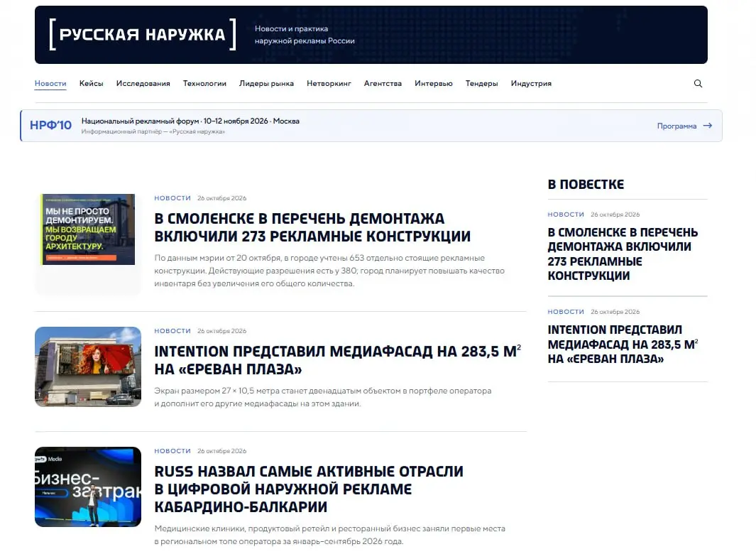Open the Intention headline in В повестке sidebar
756x559 pixels.
[623, 344]
